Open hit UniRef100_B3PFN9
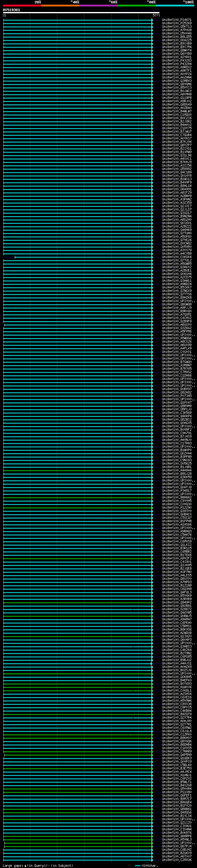The height and width of the screenshot is (868, 197). click(176, 457)
